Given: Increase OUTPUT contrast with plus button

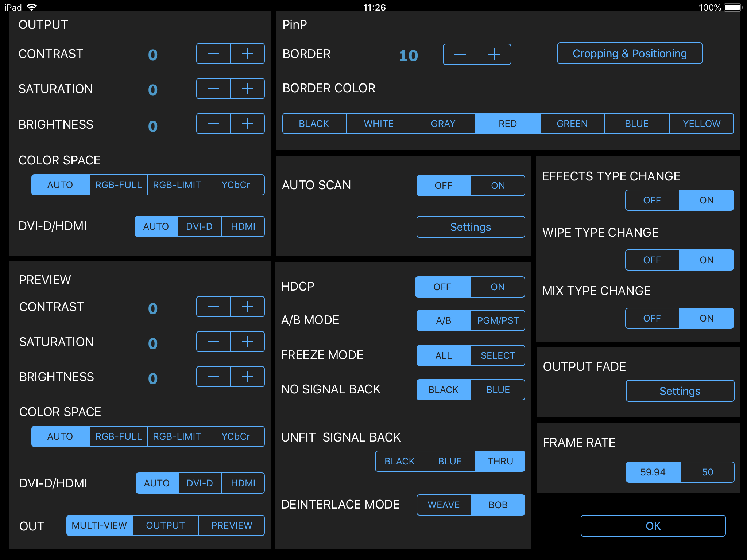Looking at the screenshot, I should [x=247, y=54].
